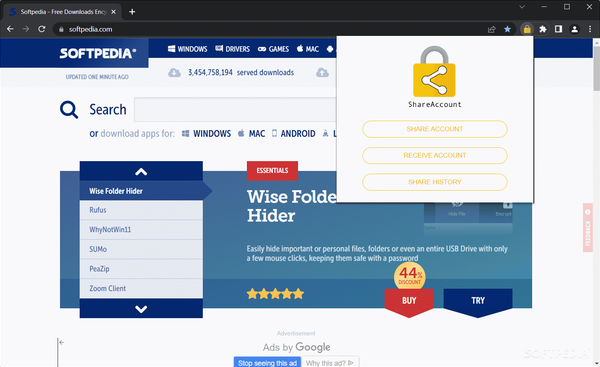This screenshot has height=367, width=600.
Task: Click the share page icon in address bar
Action: point(492,29)
